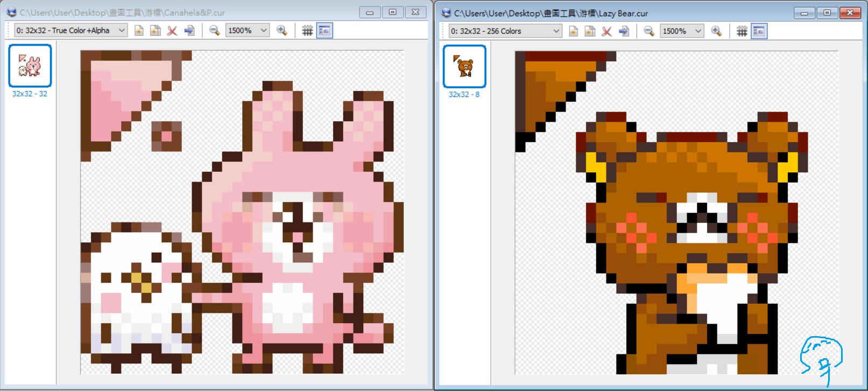Viewport: 868px width, 391px height.
Task: Zoom in on the Lazy Bear cursor
Action: [716, 31]
